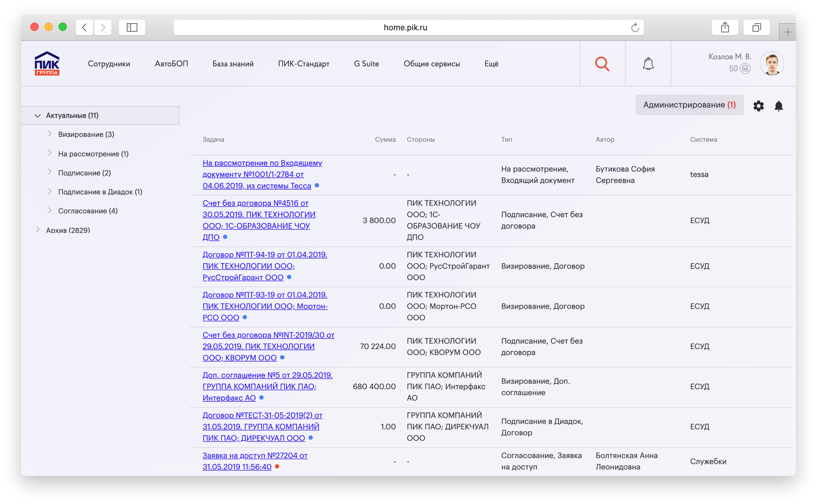Open Доп. соглашение №5 link
This screenshot has width=817, height=504.
tap(267, 386)
